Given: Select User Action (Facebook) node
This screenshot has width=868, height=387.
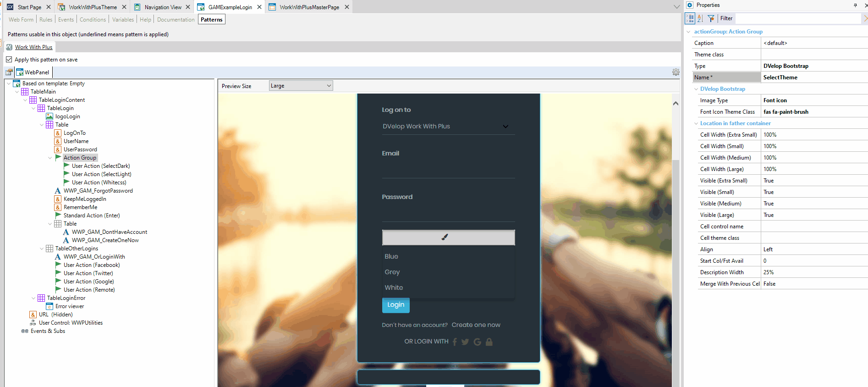Looking at the screenshot, I should point(92,265).
